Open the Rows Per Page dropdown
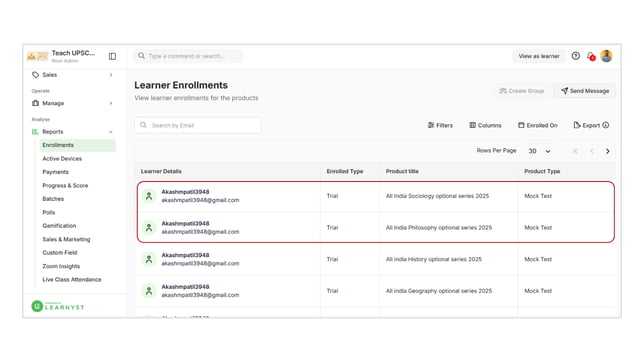The image size is (644, 362). 539,151
